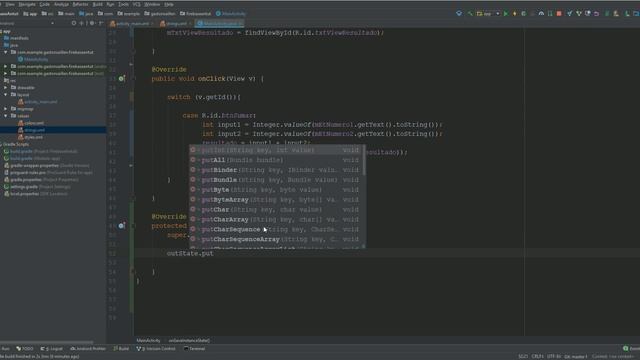Expand the mipmap folder
This screenshot has width=640, height=360.
coord(6,109)
